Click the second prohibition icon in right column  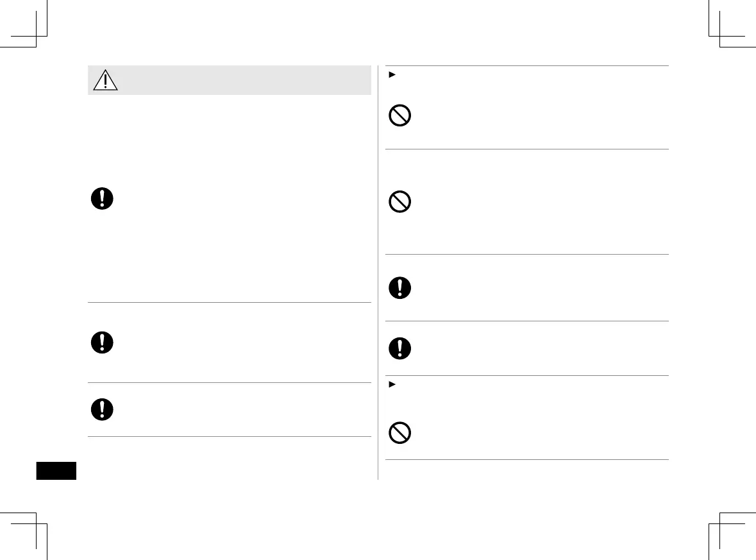coord(400,203)
